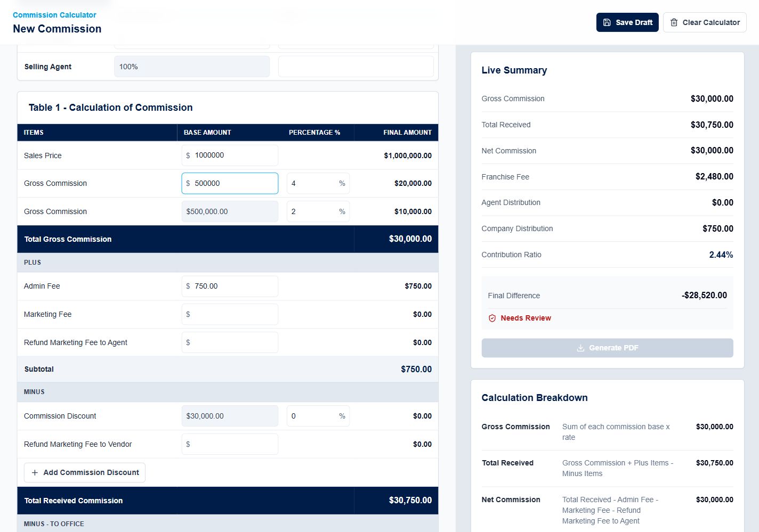Click the Franchise Fee $2,480.00 value
The image size is (759, 532).
pyautogui.click(x=714, y=176)
